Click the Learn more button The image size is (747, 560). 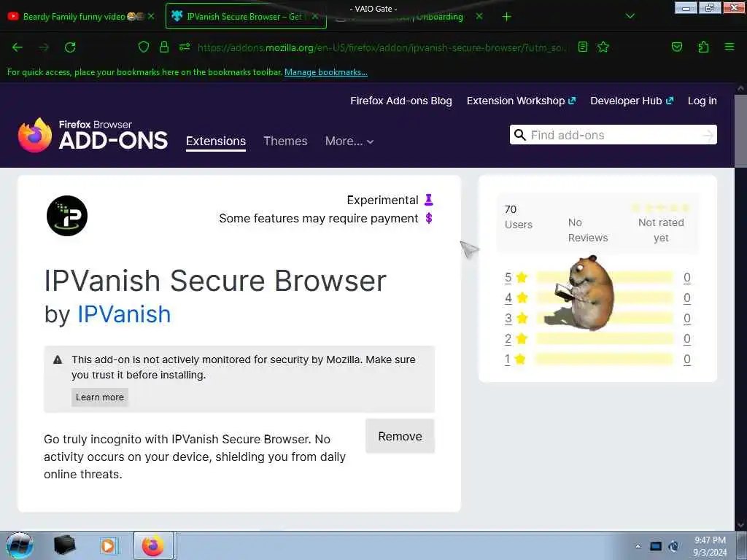tap(100, 397)
